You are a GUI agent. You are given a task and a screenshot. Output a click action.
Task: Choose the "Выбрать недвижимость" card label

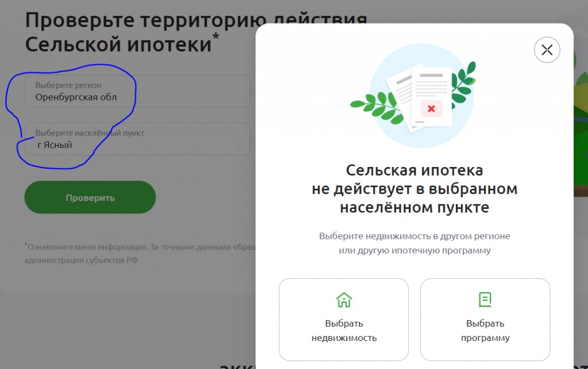click(x=344, y=331)
